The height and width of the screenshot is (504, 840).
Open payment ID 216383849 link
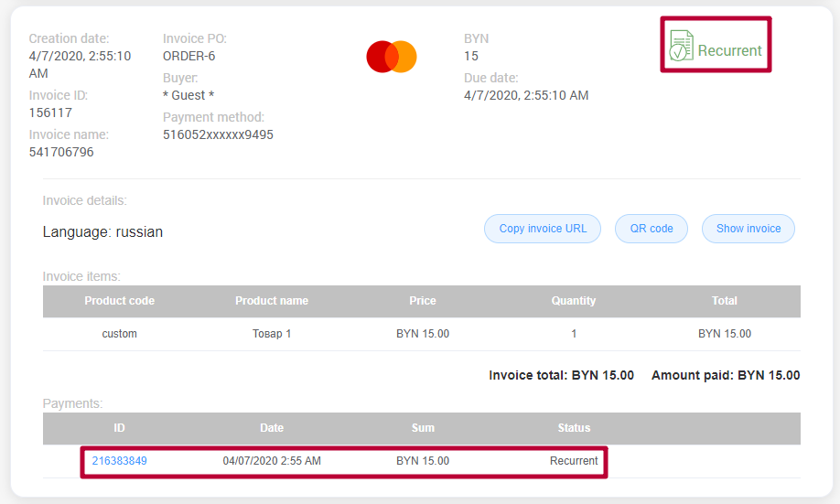click(x=119, y=461)
